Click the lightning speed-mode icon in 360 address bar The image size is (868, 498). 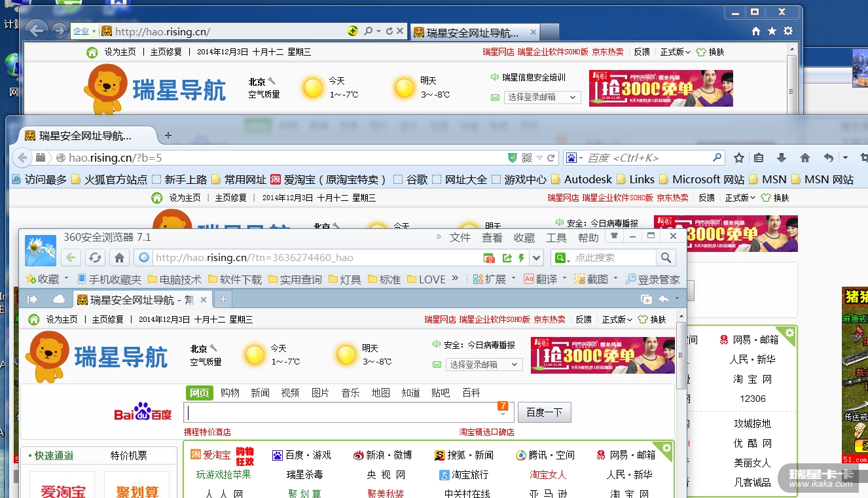click(x=522, y=258)
